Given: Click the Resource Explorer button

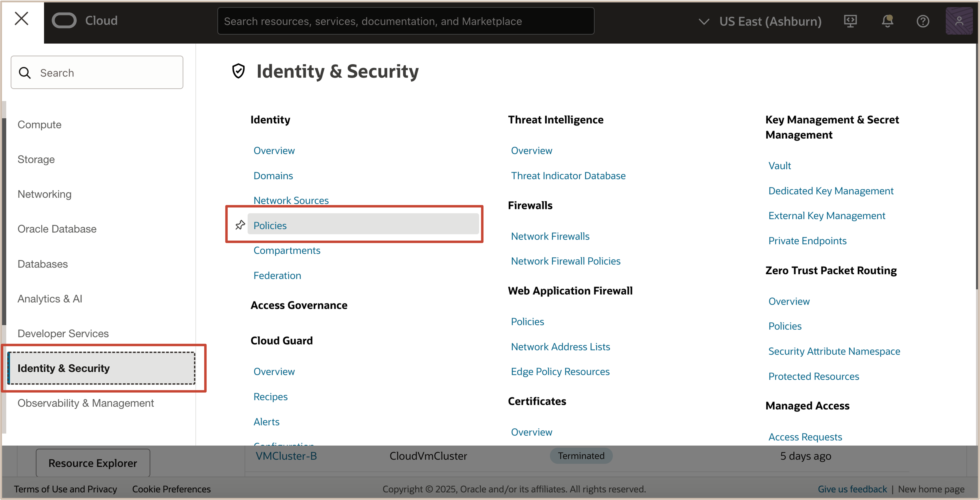Looking at the screenshot, I should pos(93,463).
